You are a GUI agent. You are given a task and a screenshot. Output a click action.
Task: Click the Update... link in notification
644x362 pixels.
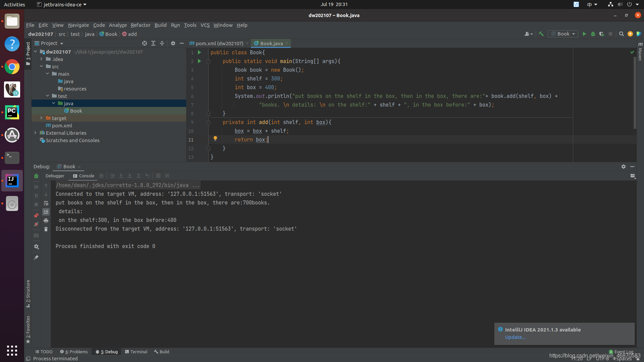click(516, 337)
